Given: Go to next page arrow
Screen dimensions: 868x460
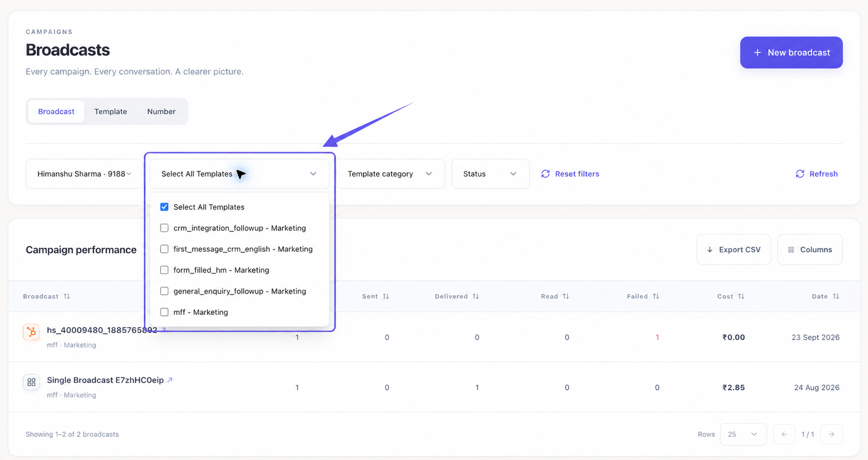Looking at the screenshot, I should [831, 434].
